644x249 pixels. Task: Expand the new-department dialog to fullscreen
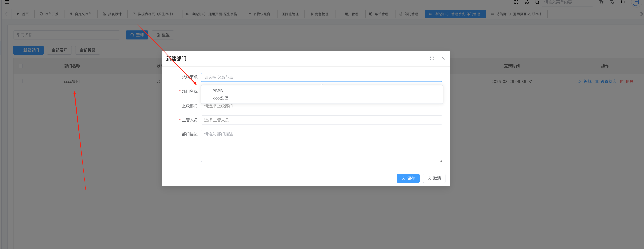[432, 58]
